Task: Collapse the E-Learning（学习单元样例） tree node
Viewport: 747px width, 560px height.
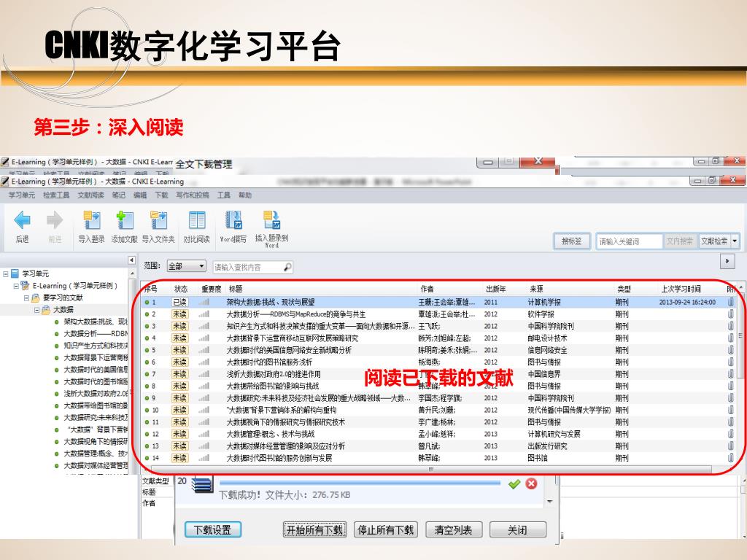Action: click(16, 286)
